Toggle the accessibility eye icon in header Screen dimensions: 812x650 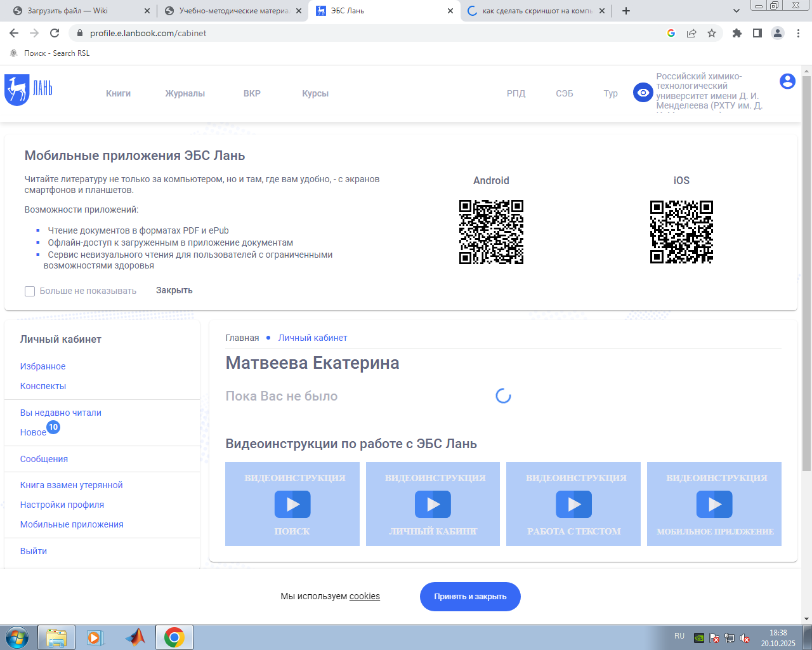pos(643,93)
